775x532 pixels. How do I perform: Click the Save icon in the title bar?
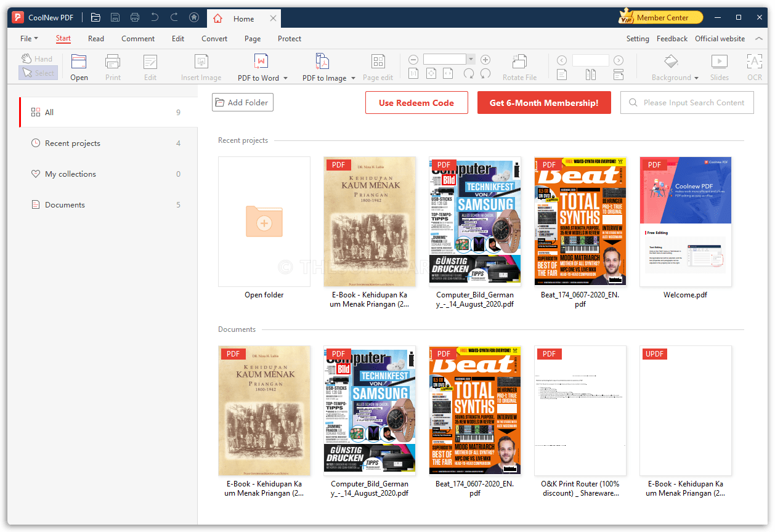[115, 18]
